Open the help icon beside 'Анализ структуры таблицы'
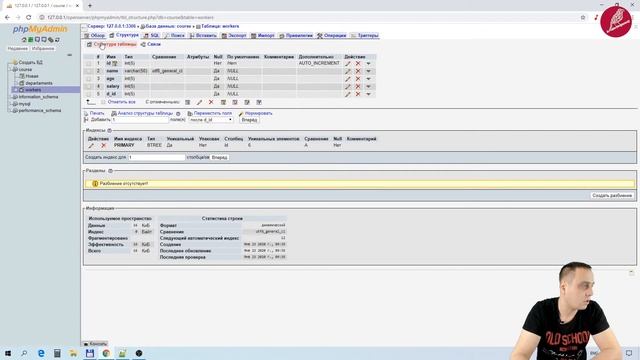Image resolution: width=640 pixels, height=360 pixels. pos(178,113)
